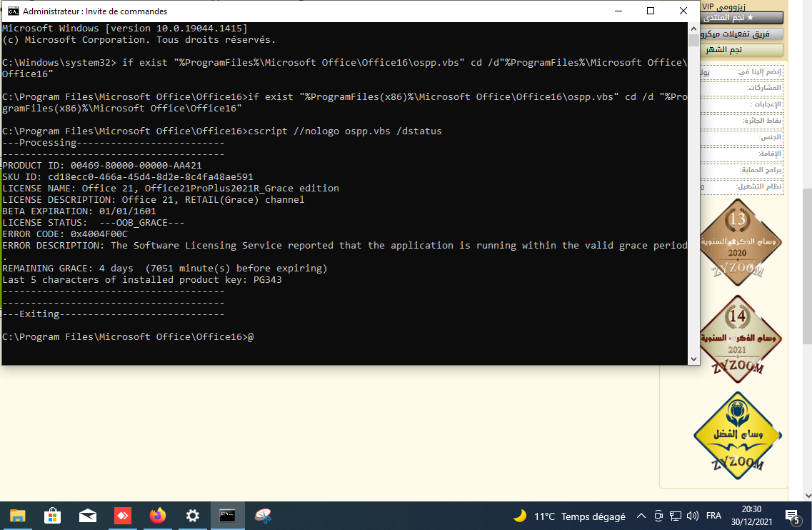Click 'ERROR CODE: 0x4004F00C' text
This screenshot has height=530, width=812.
click(65, 234)
